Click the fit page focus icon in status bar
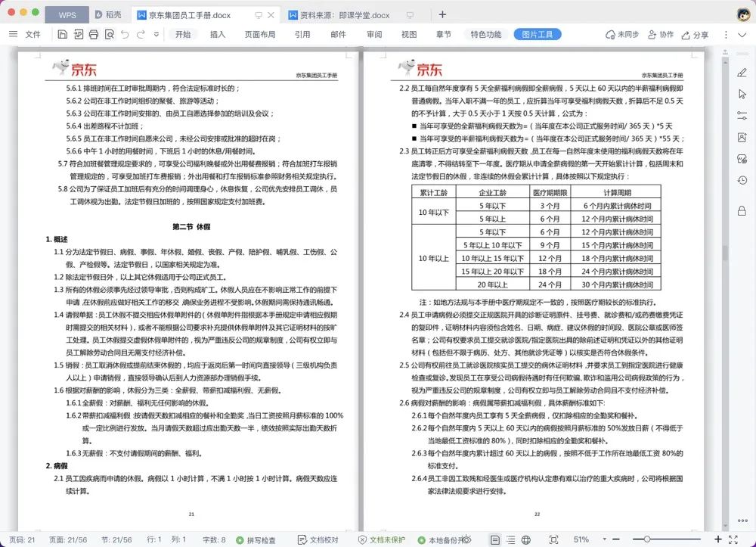The width and height of the screenshot is (756, 547). click(x=553, y=539)
